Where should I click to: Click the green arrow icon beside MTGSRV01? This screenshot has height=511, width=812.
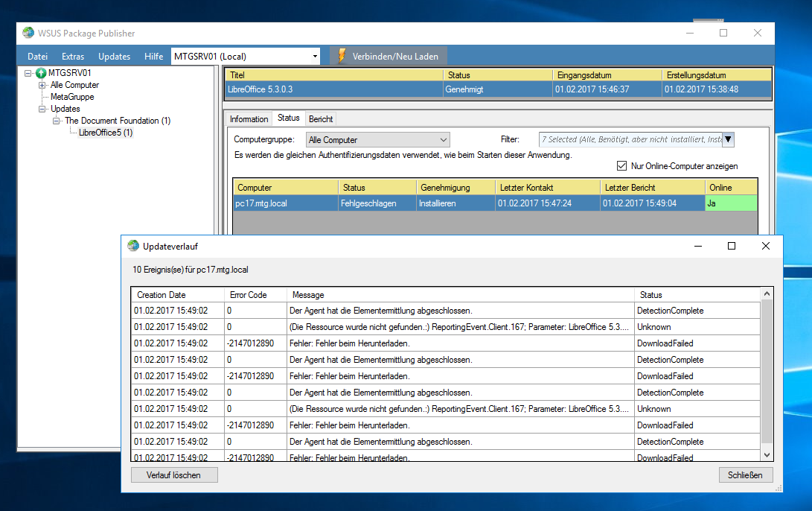click(41, 73)
